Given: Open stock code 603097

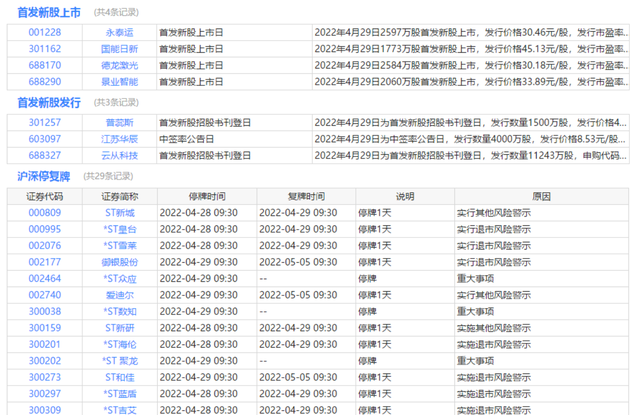Looking at the screenshot, I should 45,139.
